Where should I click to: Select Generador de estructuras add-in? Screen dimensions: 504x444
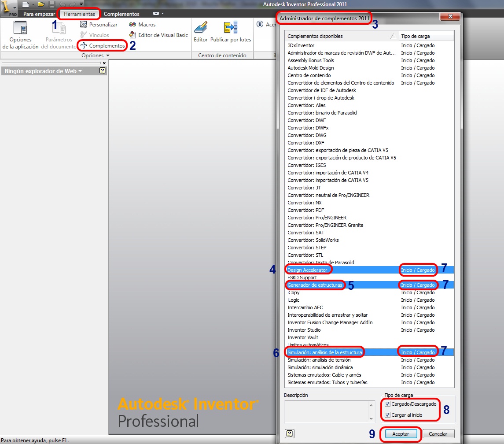[x=369, y=285]
